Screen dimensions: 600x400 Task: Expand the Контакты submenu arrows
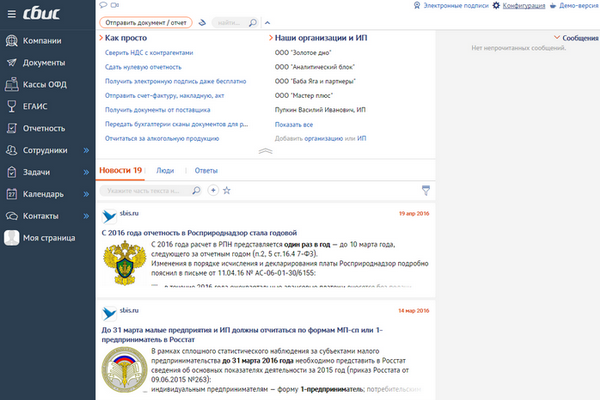point(86,216)
